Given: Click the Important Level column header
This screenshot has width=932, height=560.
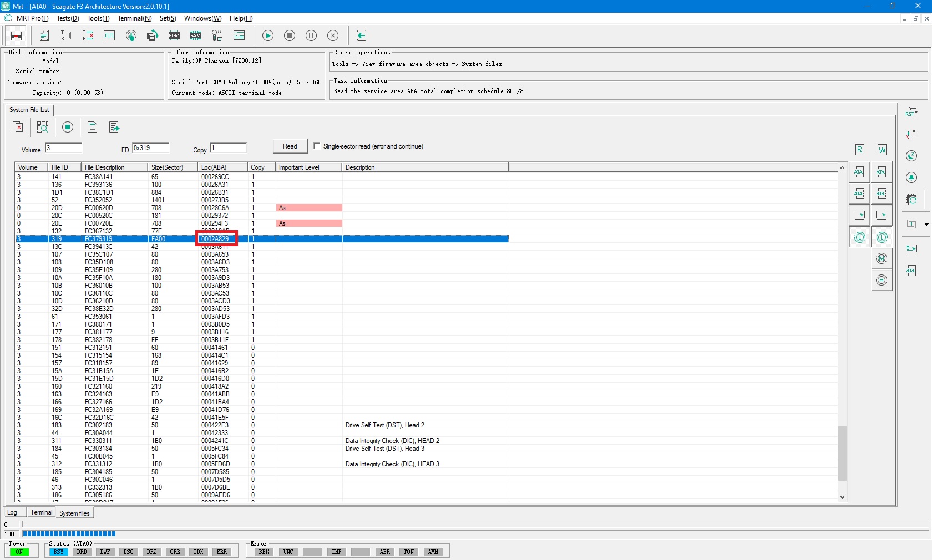Looking at the screenshot, I should tap(308, 167).
